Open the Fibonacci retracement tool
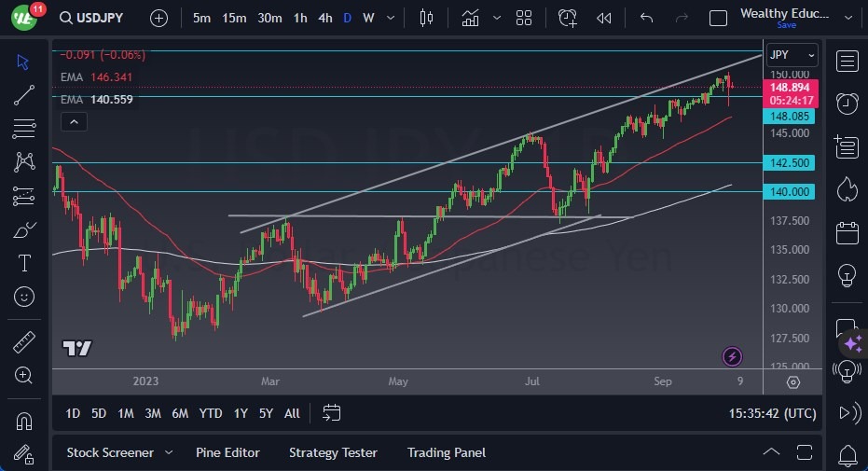This screenshot has width=868, height=471. [x=24, y=128]
